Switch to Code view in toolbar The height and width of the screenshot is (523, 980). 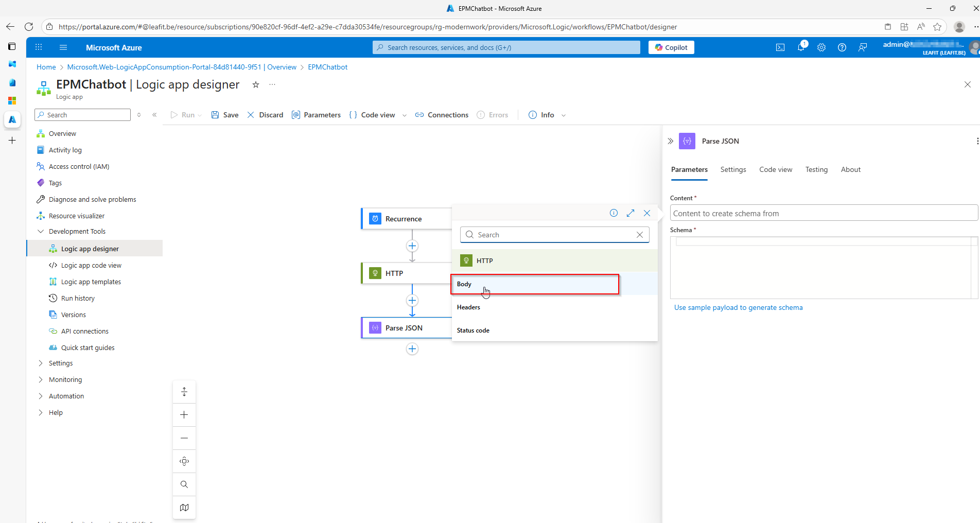point(372,115)
